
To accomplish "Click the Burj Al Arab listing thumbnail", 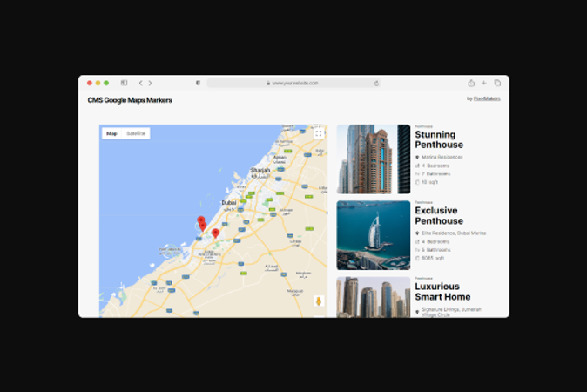I will click(374, 235).
